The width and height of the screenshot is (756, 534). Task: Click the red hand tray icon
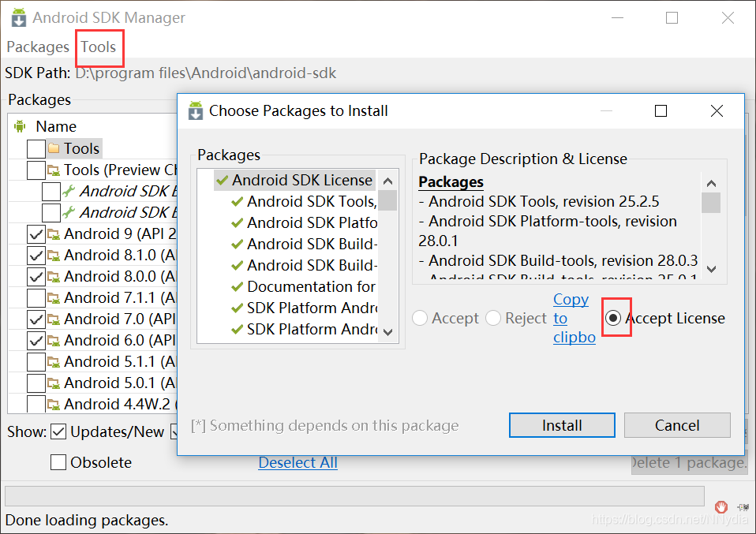[721, 506]
